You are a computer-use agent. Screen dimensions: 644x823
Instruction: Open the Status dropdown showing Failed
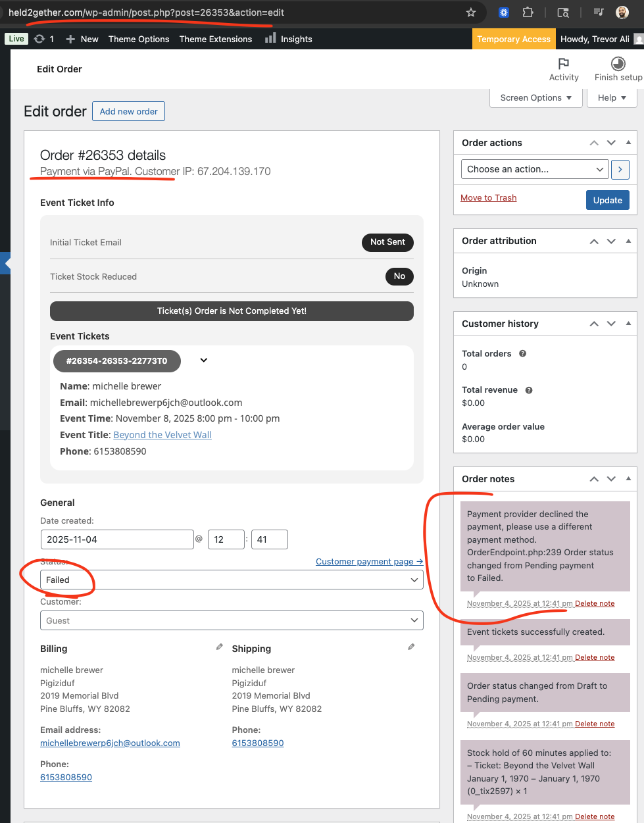pos(232,580)
